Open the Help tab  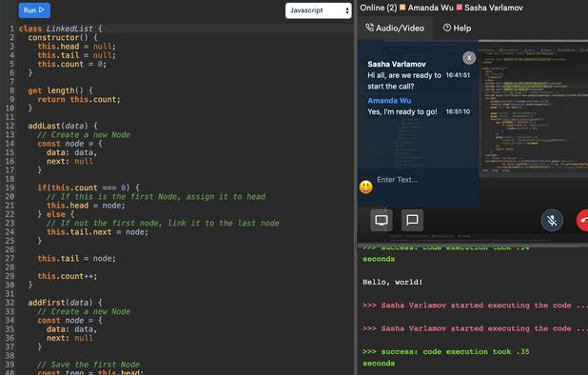[x=457, y=29]
